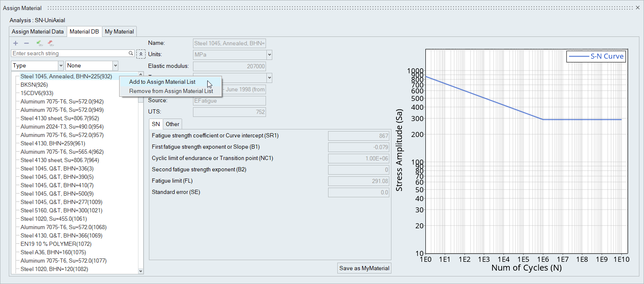This screenshot has height=284, width=644.
Task: Open the Type filter dropdown
Action: point(60,66)
